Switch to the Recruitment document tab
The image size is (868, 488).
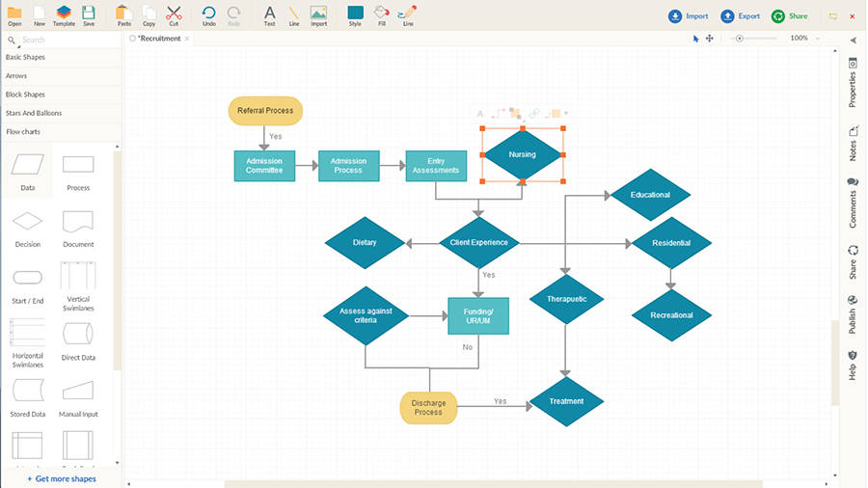159,39
